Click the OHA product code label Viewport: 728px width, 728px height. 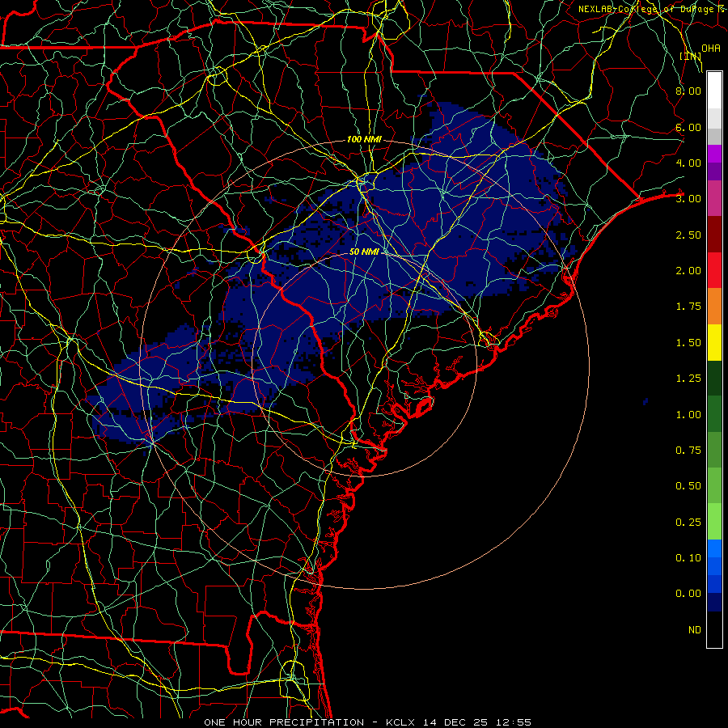click(711, 48)
